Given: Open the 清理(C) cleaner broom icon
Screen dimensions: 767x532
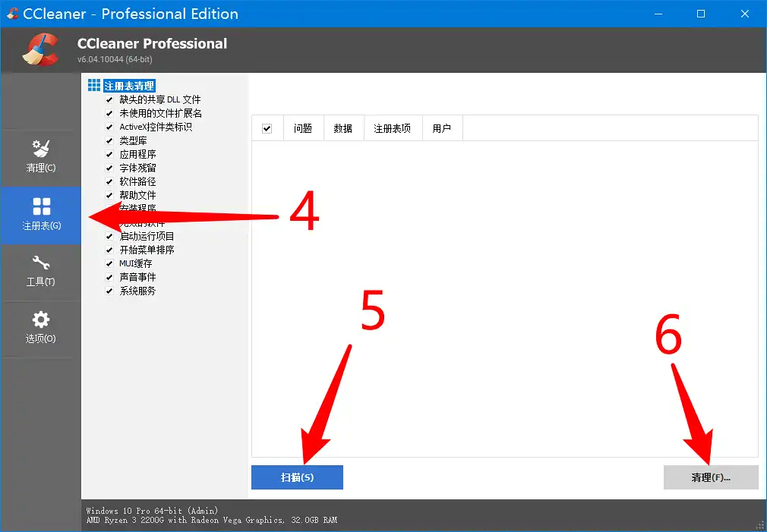Looking at the screenshot, I should coord(41,149).
